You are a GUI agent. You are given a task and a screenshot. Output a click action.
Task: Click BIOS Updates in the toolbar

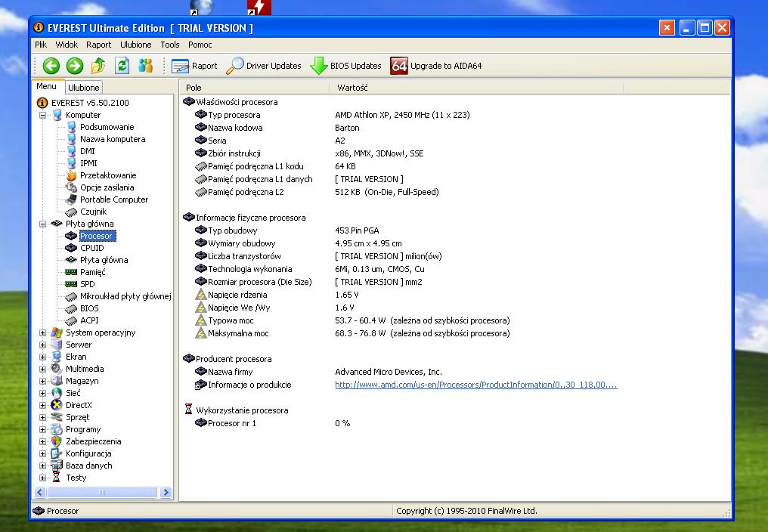pyautogui.click(x=345, y=66)
